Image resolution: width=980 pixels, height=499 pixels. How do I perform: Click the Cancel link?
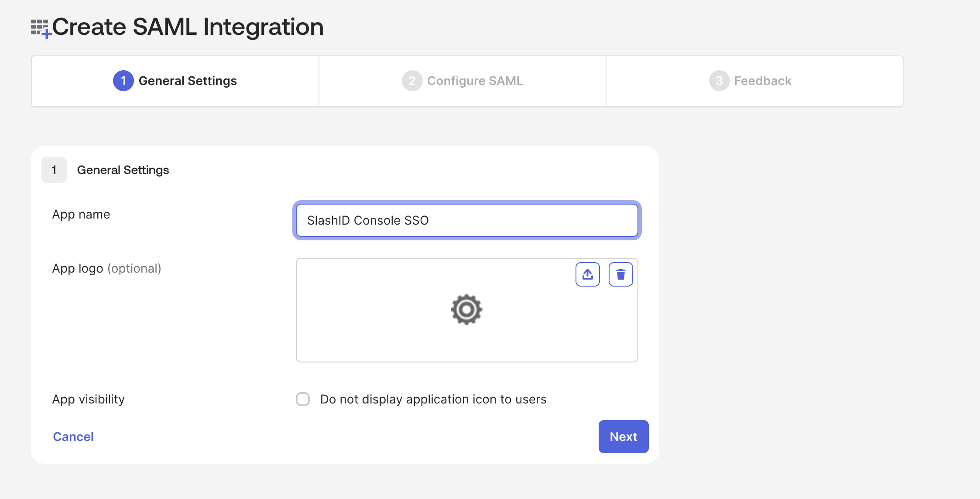[x=73, y=437]
